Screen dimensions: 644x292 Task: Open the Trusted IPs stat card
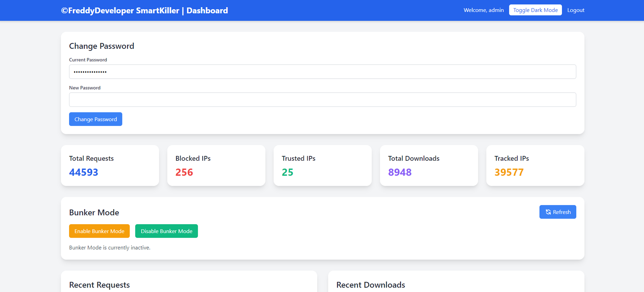pos(322,166)
